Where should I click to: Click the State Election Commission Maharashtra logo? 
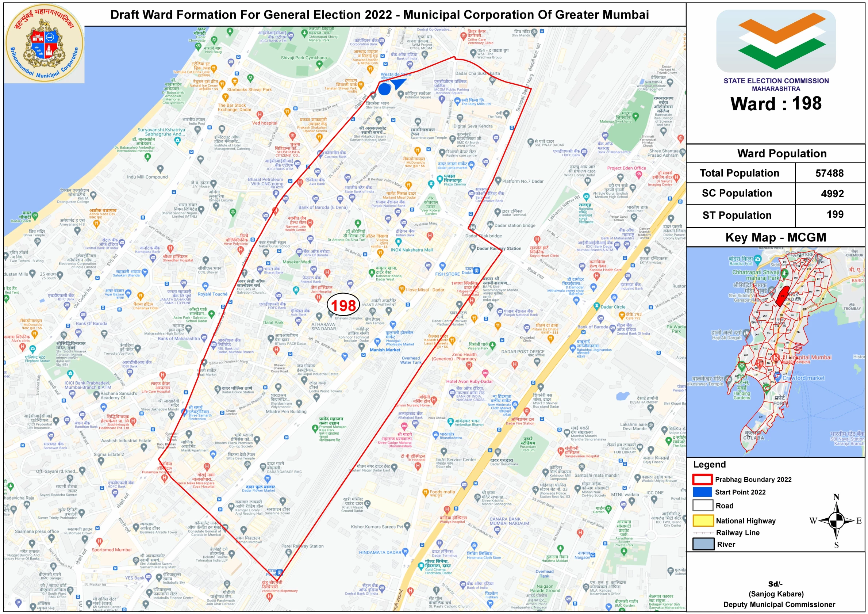click(x=775, y=41)
